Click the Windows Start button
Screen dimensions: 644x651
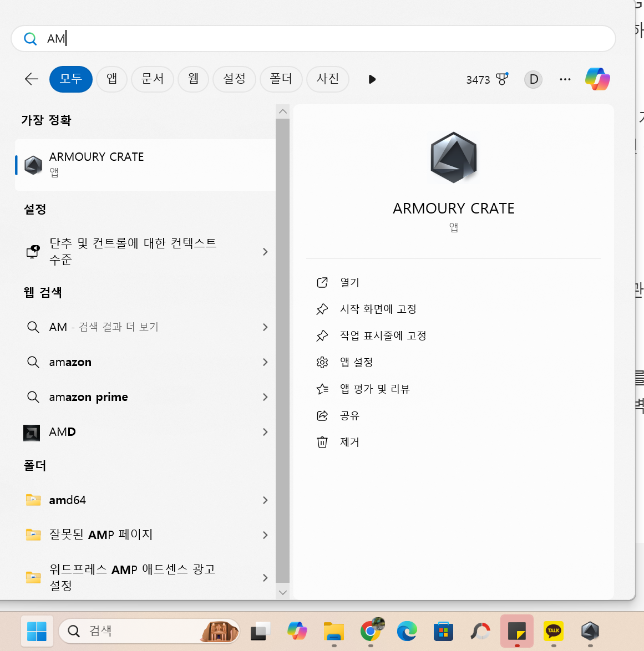pyautogui.click(x=37, y=631)
